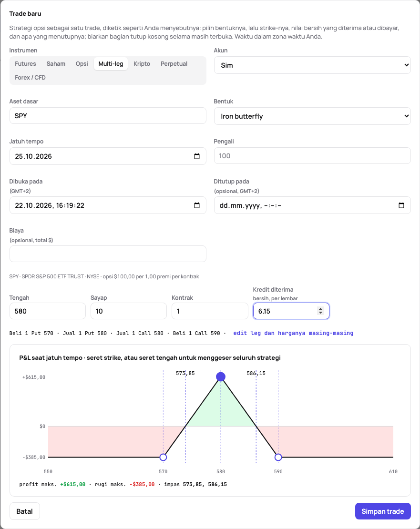Save with the Simpan trade button
This screenshot has height=529, width=420.
point(383,511)
